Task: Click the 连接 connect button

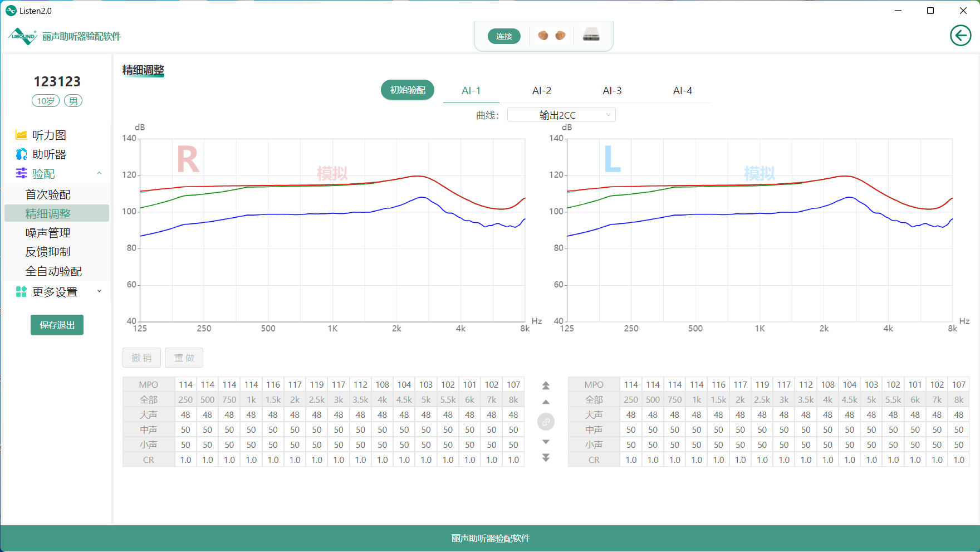Action: (504, 36)
